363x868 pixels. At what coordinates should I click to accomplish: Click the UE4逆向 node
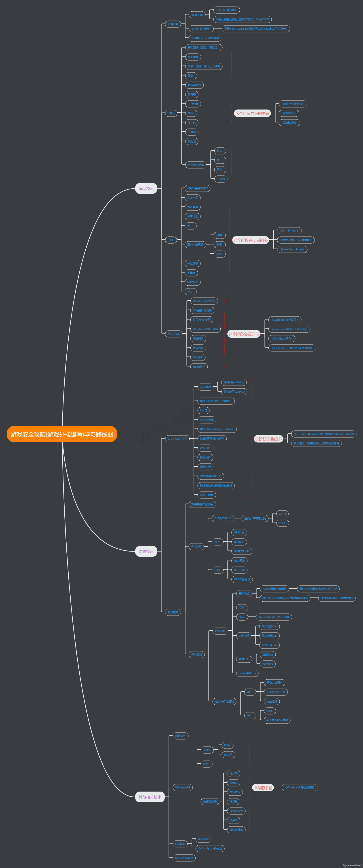point(239,542)
